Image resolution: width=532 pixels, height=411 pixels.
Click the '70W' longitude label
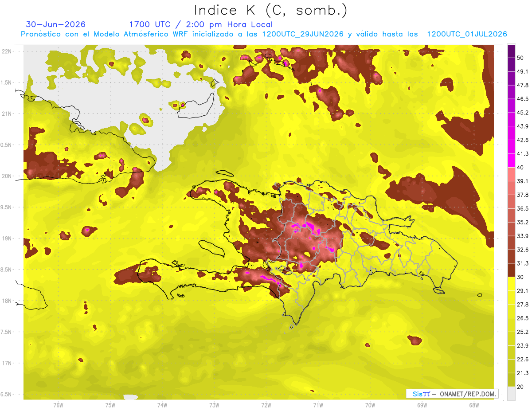click(x=370, y=405)
